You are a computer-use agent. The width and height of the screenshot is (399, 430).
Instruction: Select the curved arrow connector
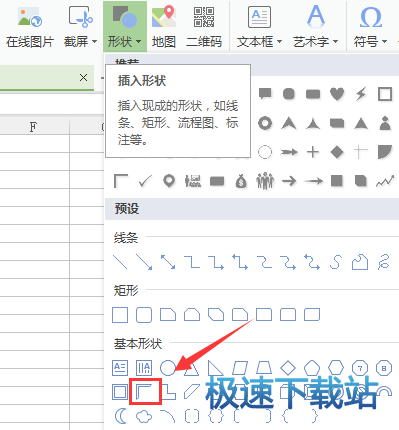(x=288, y=262)
